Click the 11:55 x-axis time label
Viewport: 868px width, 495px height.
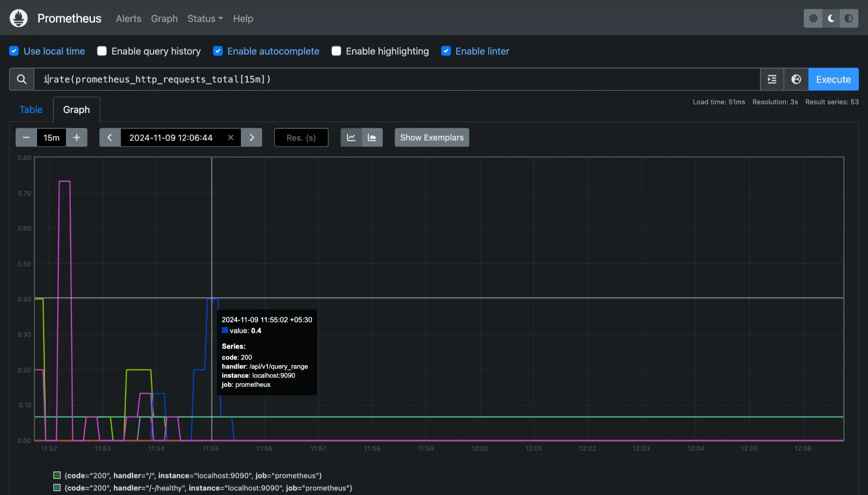pos(210,449)
